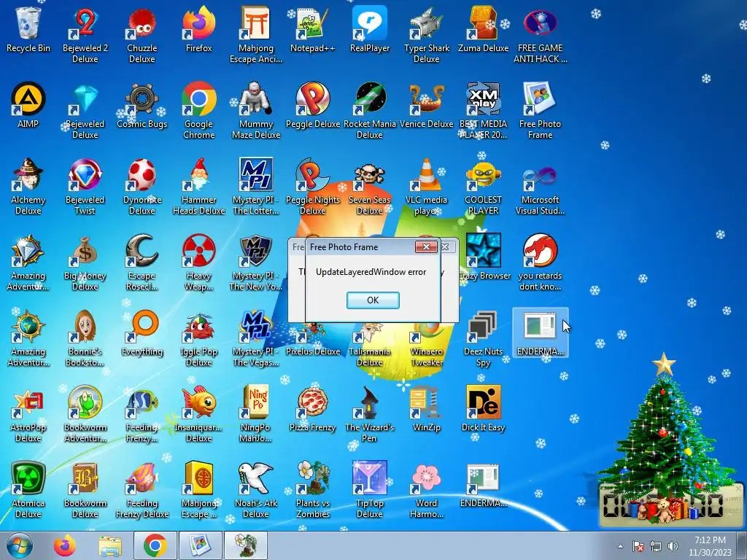Select the Plants vs Zombies desktop icon

coord(312,490)
